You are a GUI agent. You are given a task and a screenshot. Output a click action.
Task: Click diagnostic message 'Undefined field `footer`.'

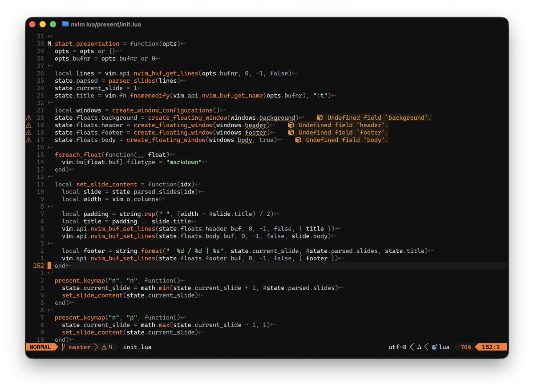pos(344,133)
